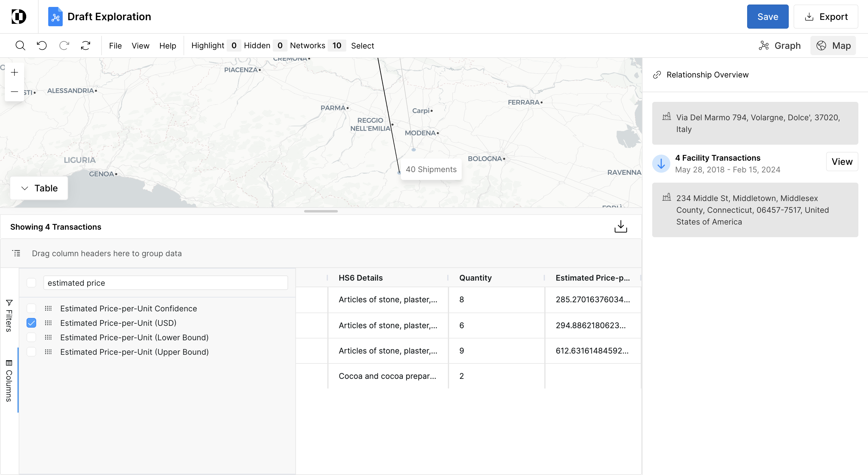Screen dimensions: 868x475
Task: Open the File menu
Action: click(115, 46)
